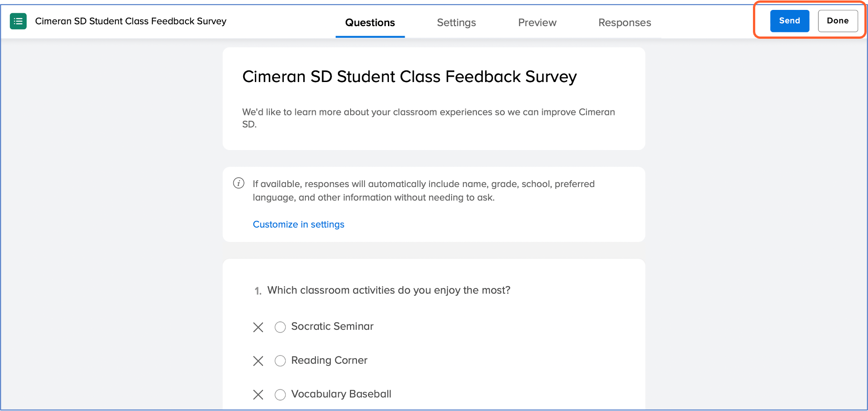Viewport: 868px width, 411px height.
Task: Edit the survey description text
Action: 428,118
